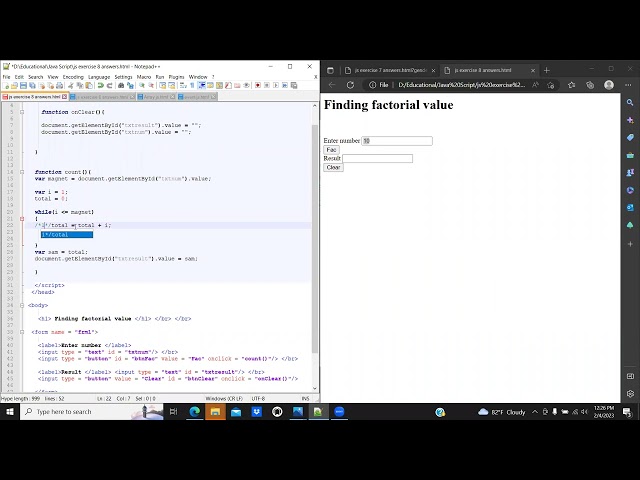640x480 pixels.
Task: Close the active js exercise 8 answers.html Notepad++ tab
Action: pos(64,97)
